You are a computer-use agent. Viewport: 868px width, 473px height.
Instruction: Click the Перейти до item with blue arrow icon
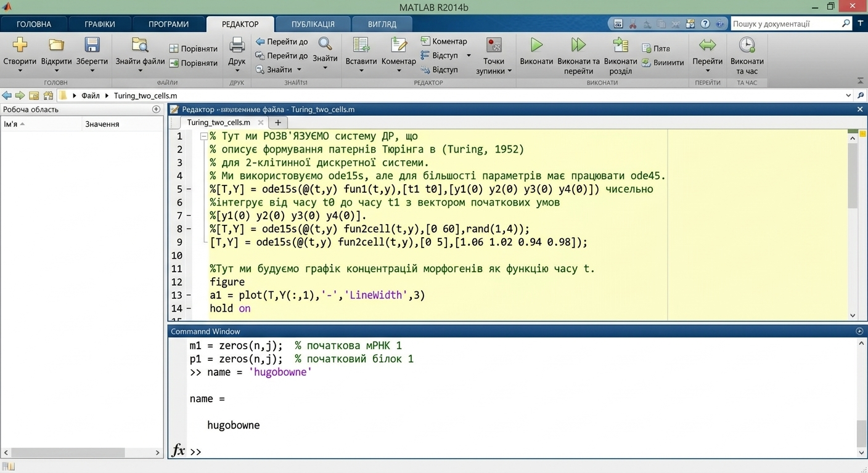click(x=282, y=42)
